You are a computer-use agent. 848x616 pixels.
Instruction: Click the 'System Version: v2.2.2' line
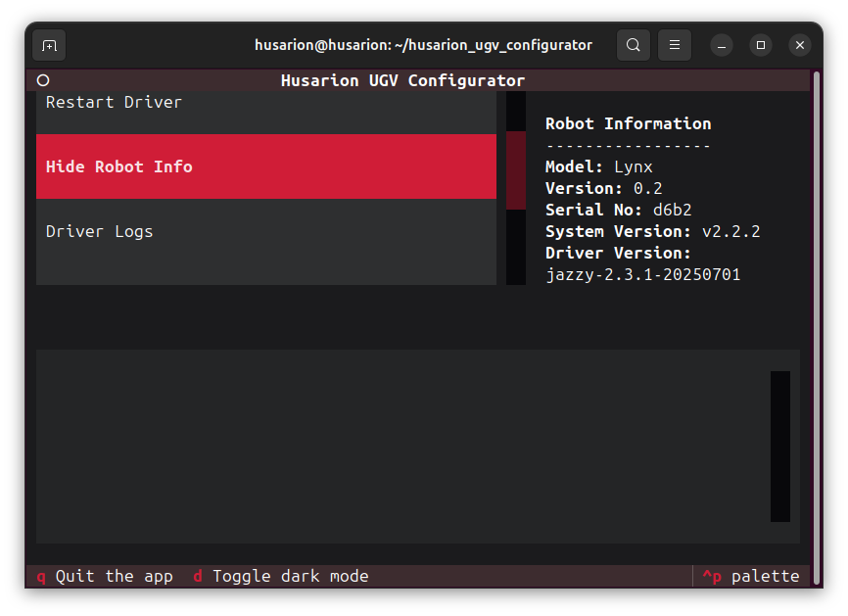click(653, 231)
